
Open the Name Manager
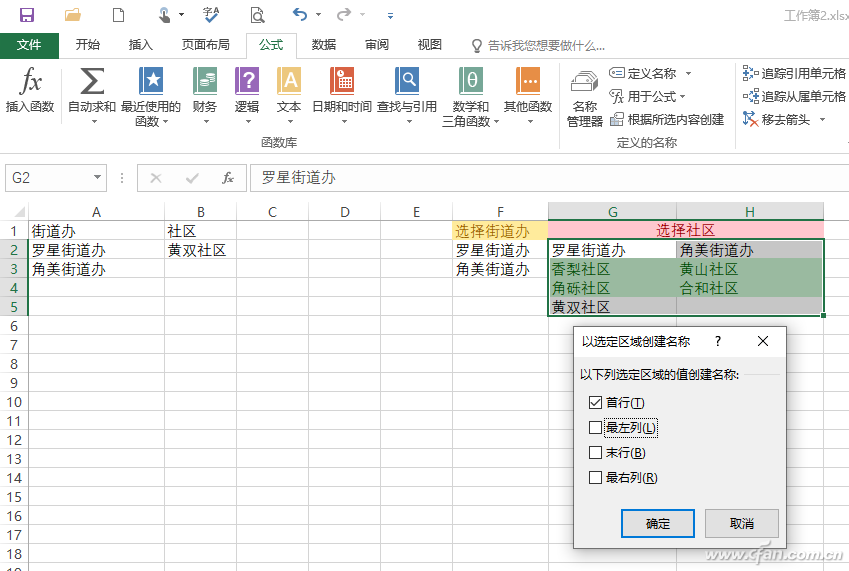[585, 99]
